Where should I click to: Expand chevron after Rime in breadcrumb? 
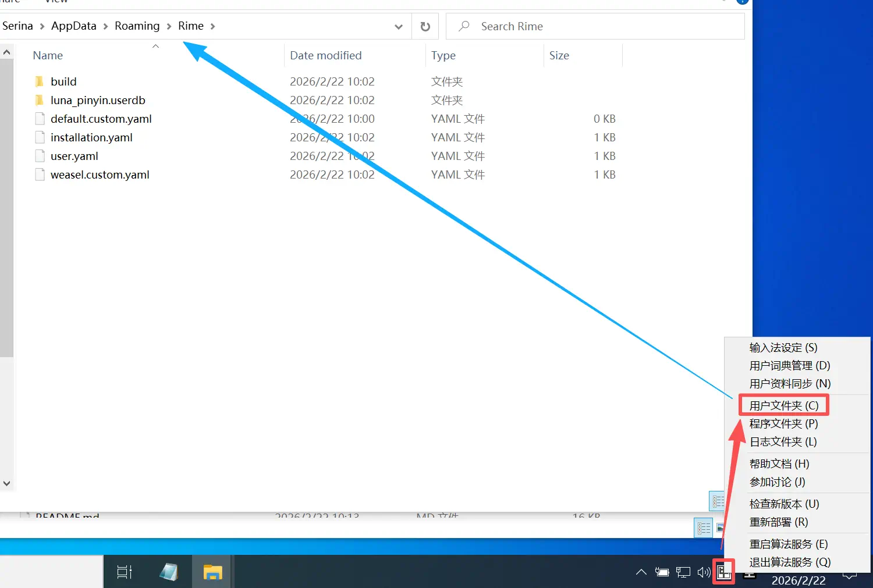[213, 26]
